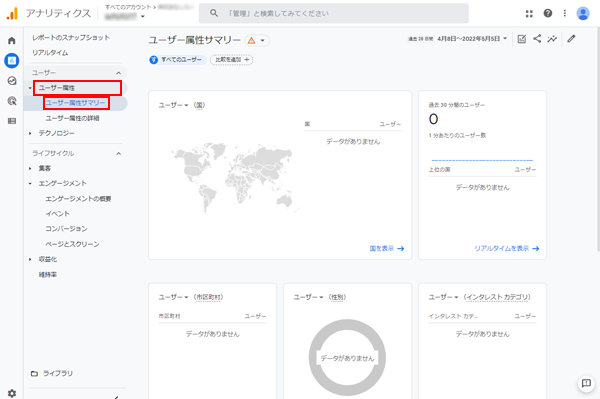Open the Home icon in left rail

click(x=12, y=41)
